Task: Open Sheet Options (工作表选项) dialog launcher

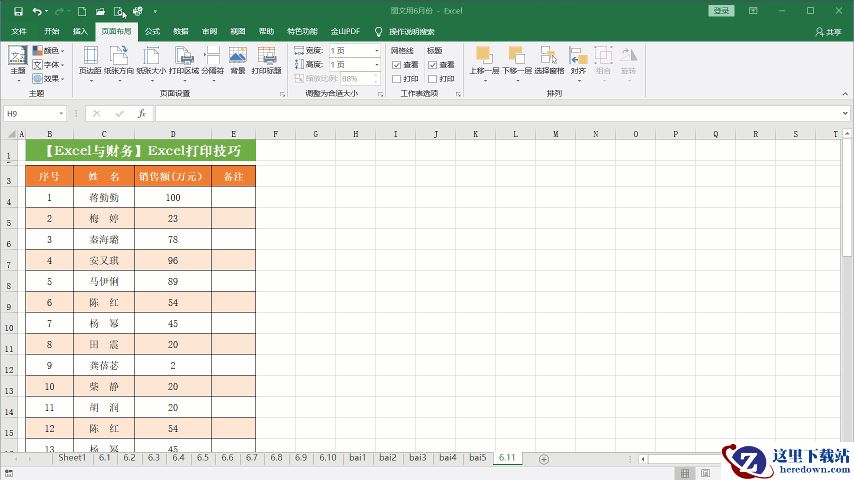Action: pyautogui.click(x=458, y=94)
